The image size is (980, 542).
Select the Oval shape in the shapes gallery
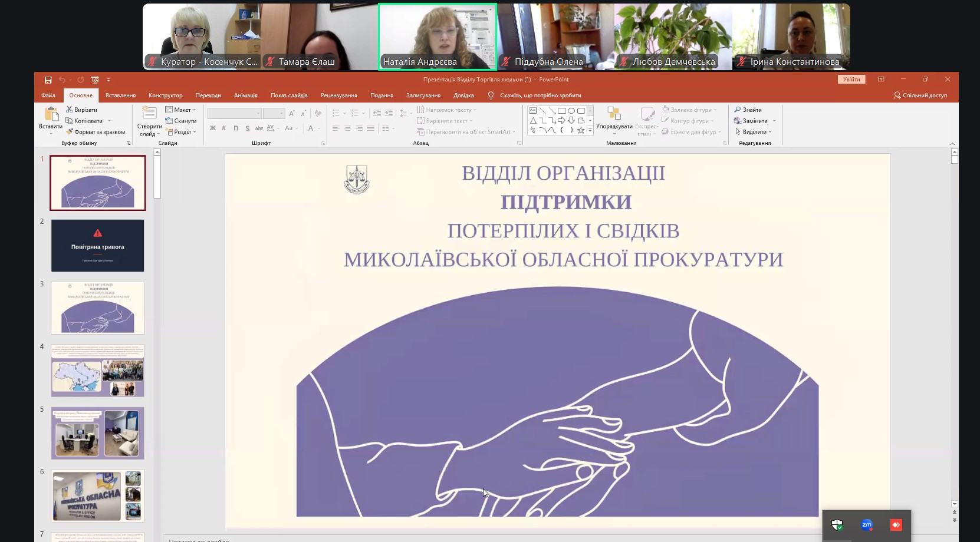point(571,111)
